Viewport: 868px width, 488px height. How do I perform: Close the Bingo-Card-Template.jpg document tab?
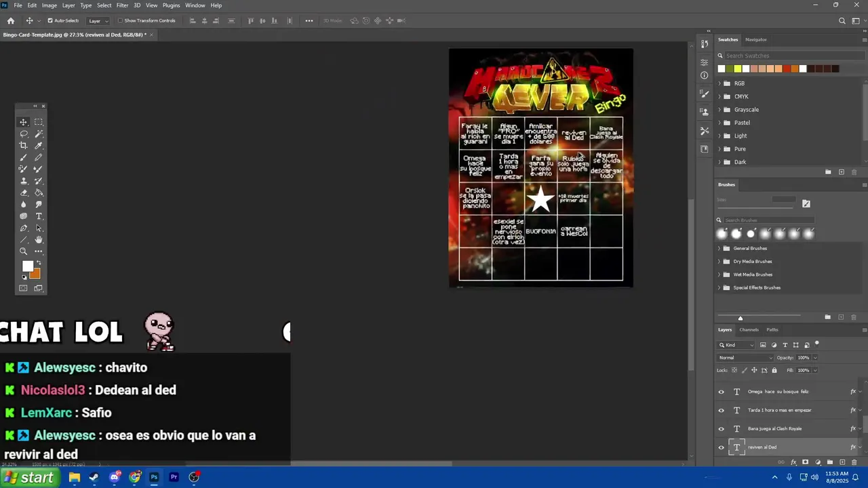151,35
